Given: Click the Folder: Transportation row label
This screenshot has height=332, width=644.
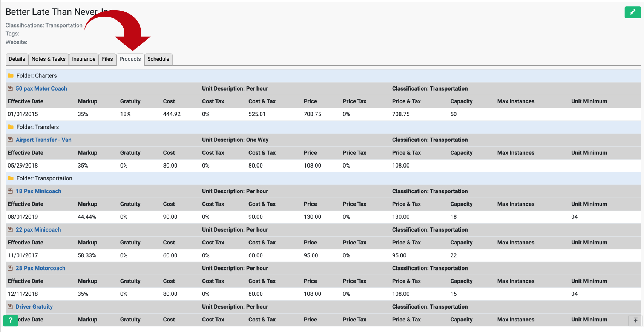Looking at the screenshot, I should pyautogui.click(x=44, y=178).
